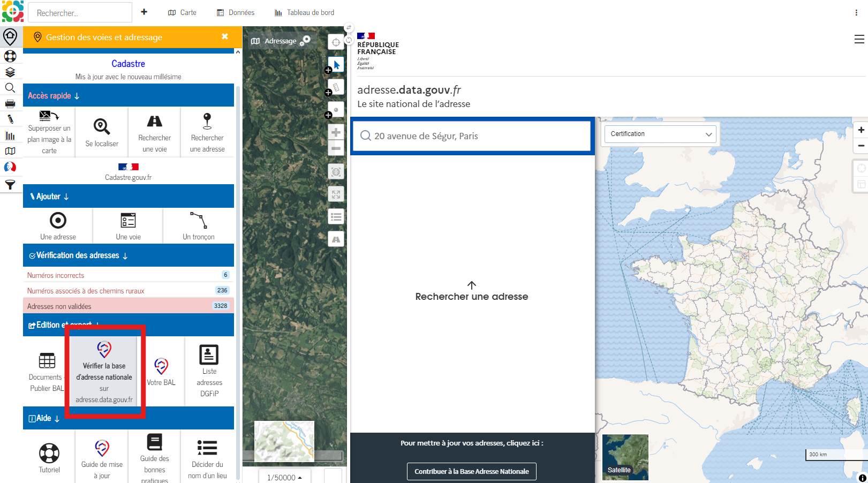The image size is (868, 483).
Task: Open Guide des bonnes pratiques
Action: tap(155, 458)
